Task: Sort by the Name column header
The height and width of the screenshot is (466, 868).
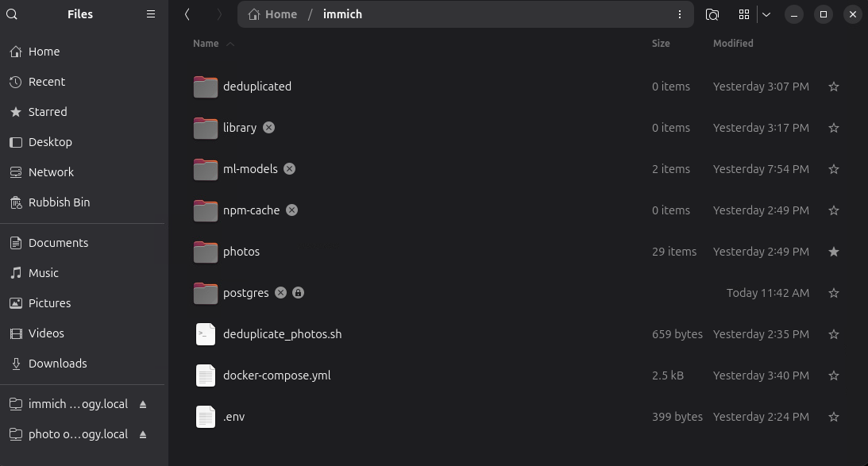Action: [x=206, y=43]
